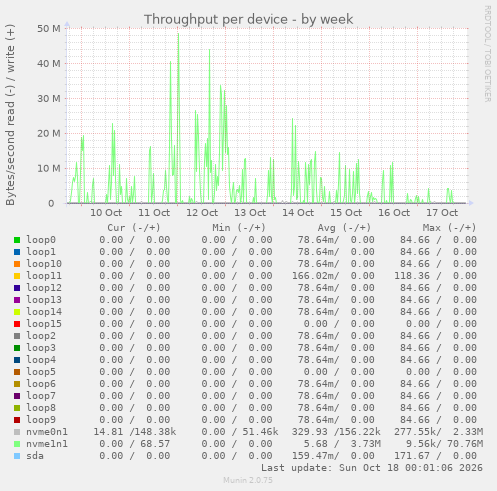Click the nvme0n1 gray legend swatch

[x=17, y=432]
